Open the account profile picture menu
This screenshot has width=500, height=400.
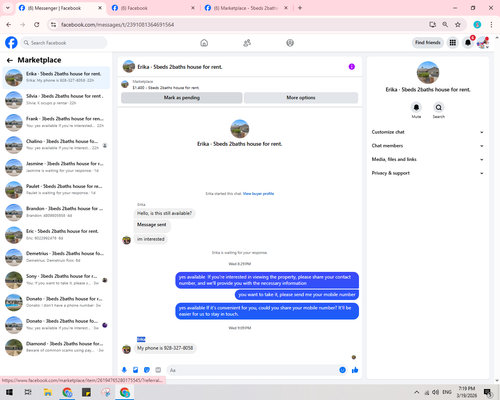pos(483,43)
